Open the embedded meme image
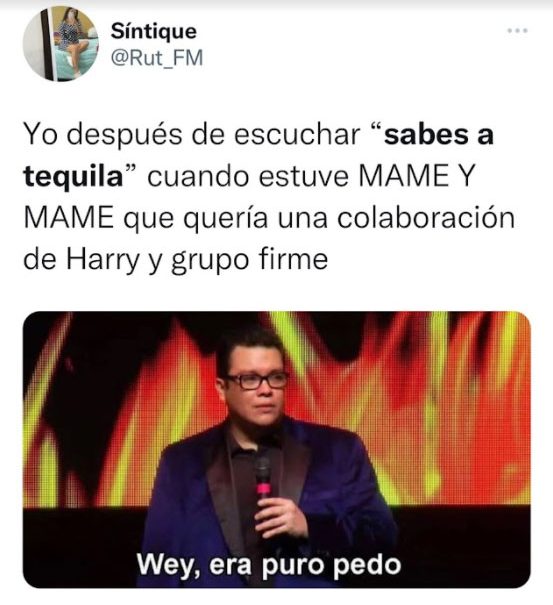 [277, 450]
